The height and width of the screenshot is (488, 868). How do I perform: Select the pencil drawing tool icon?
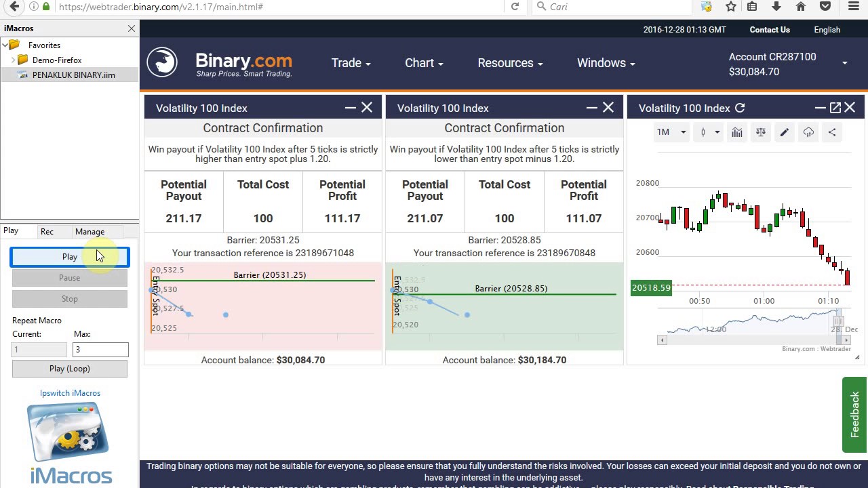click(x=785, y=133)
